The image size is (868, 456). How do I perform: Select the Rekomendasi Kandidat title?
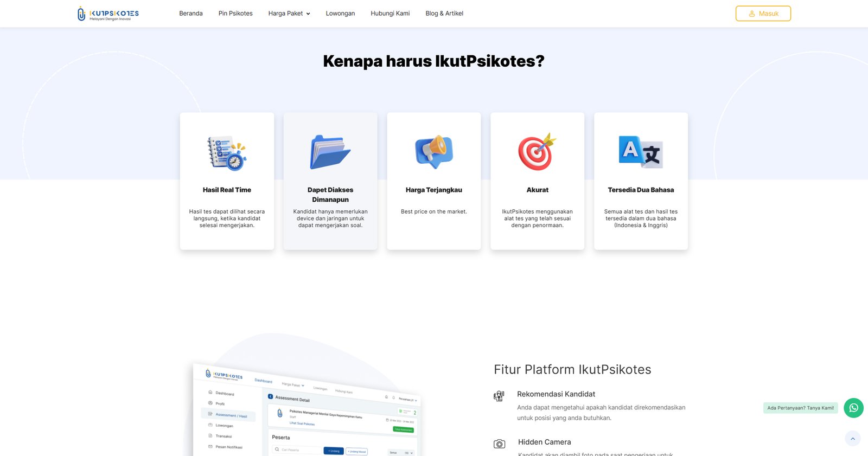point(556,394)
